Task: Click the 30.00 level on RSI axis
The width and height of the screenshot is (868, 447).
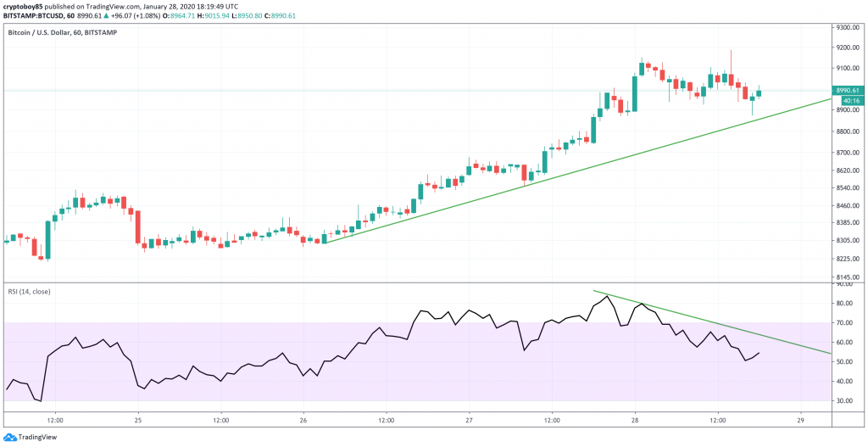Action: click(844, 400)
